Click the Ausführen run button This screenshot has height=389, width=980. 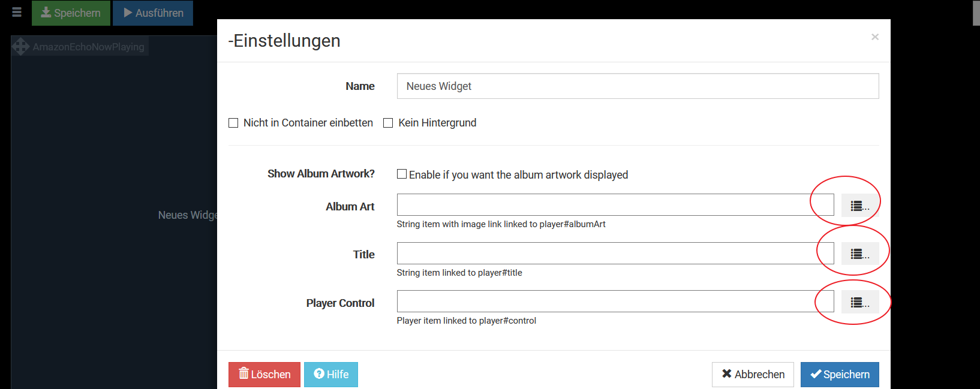(x=153, y=13)
